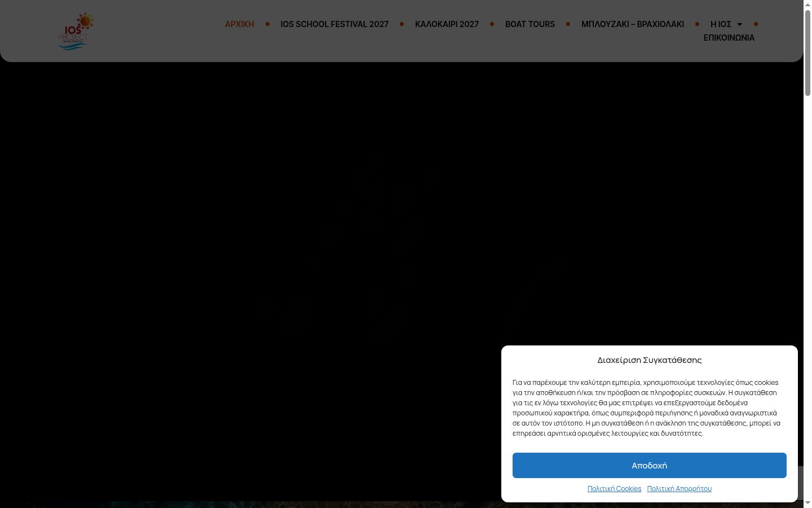Open the Πολιτική Cookies link
The width and height of the screenshot is (812, 508).
(614, 489)
